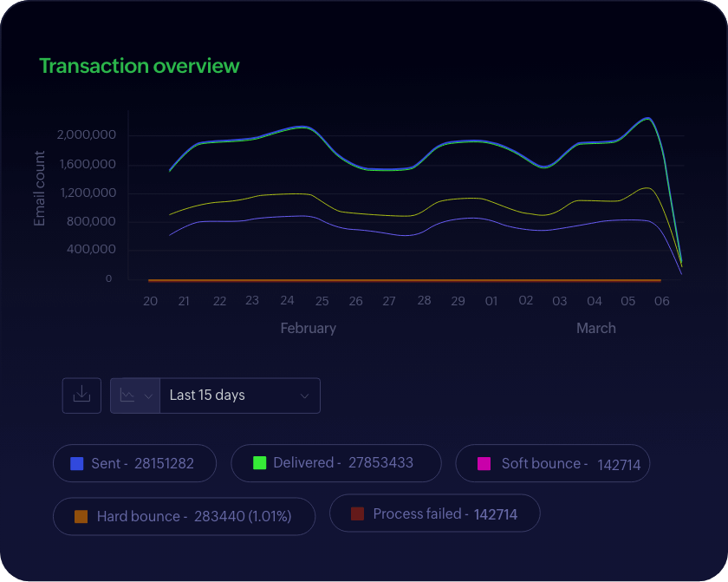The image size is (728, 582).
Task: Toggle the Soft bounce series label
Action: click(x=570, y=464)
